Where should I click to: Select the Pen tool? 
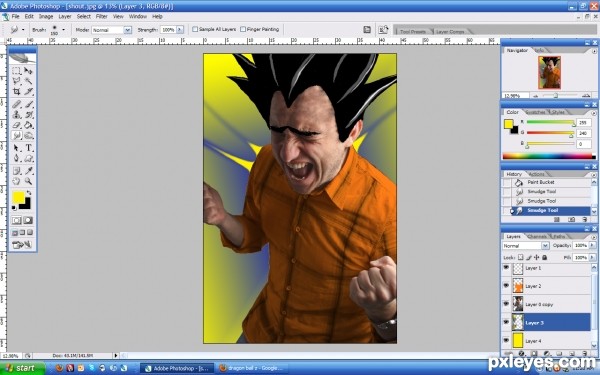pyautogui.click(x=16, y=158)
